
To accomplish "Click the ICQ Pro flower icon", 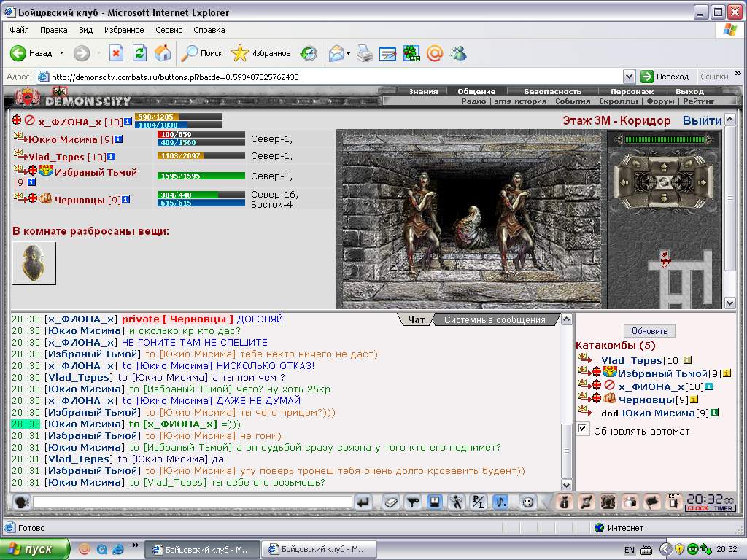I will 411,52.
